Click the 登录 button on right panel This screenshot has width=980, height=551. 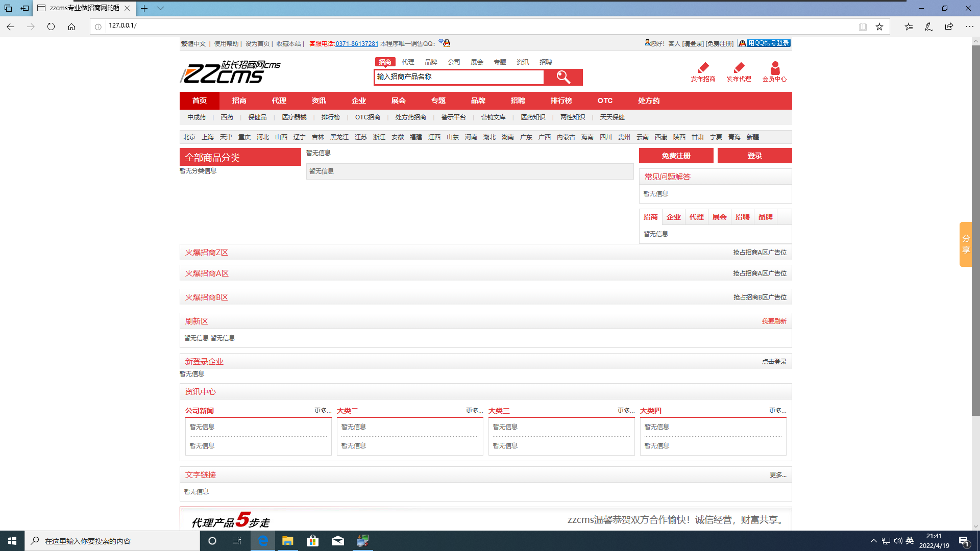click(754, 156)
